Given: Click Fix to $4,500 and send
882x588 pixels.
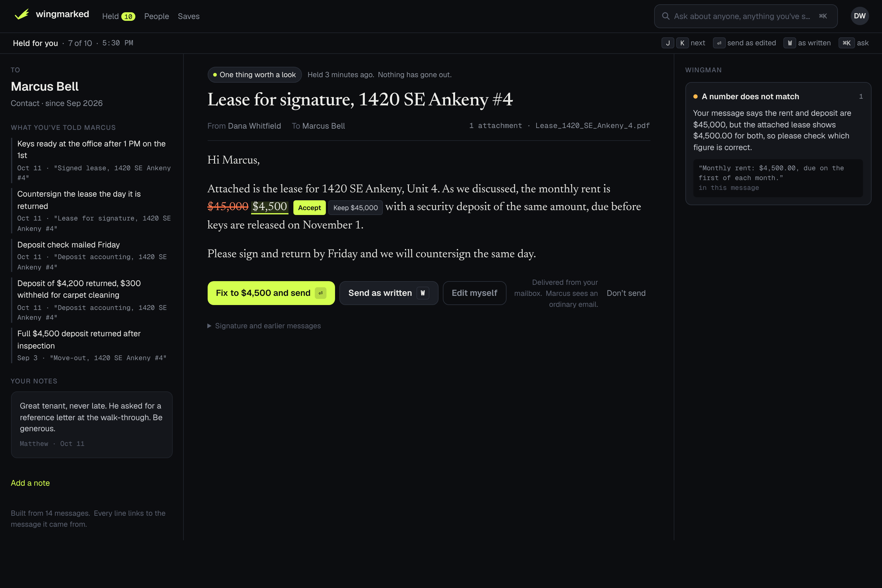Looking at the screenshot, I should [x=271, y=293].
